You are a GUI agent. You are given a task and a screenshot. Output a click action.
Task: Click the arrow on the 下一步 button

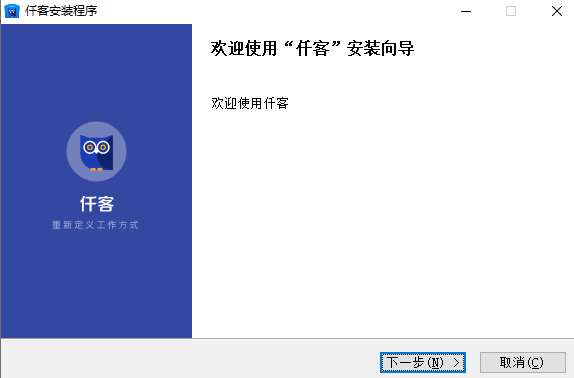point(456,363)
